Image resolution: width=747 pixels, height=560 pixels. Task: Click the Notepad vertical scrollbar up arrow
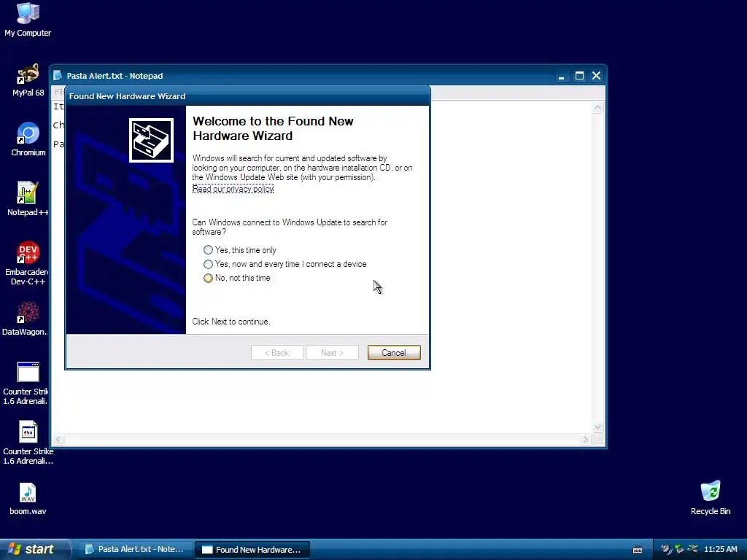(x=597, y=108)
